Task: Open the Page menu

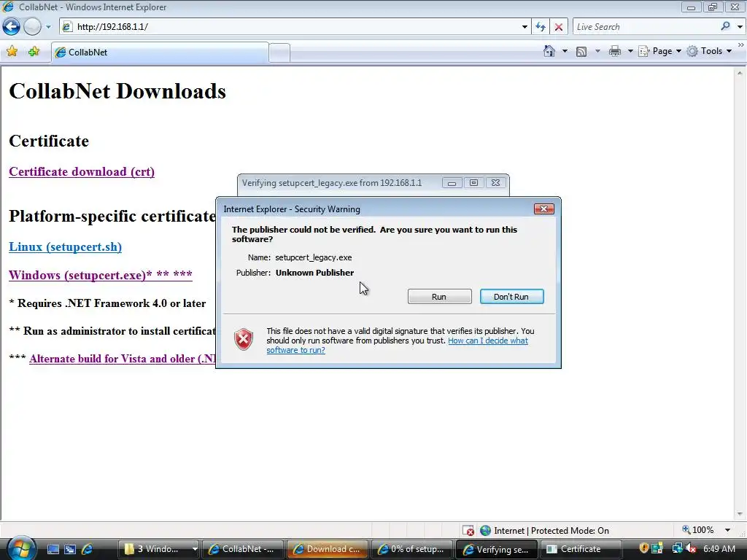Action: (659, 51)
